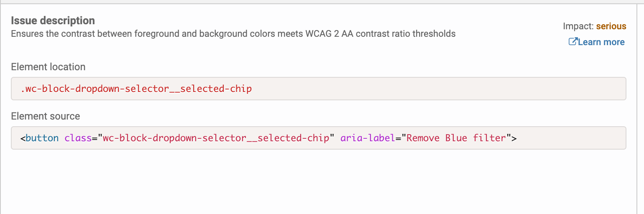644x214 pixels.
Task: Click the class attribute name in source
Action: [78, 138]
